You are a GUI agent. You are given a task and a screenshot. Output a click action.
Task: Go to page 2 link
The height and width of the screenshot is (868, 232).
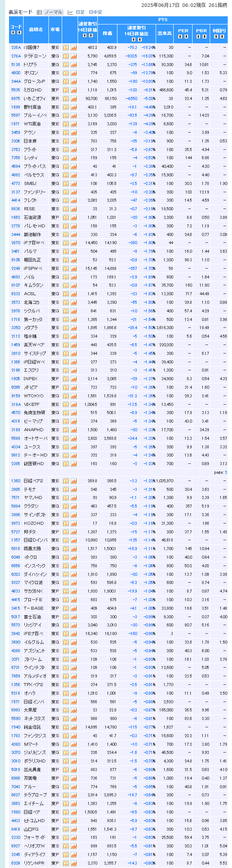point(226,472)
